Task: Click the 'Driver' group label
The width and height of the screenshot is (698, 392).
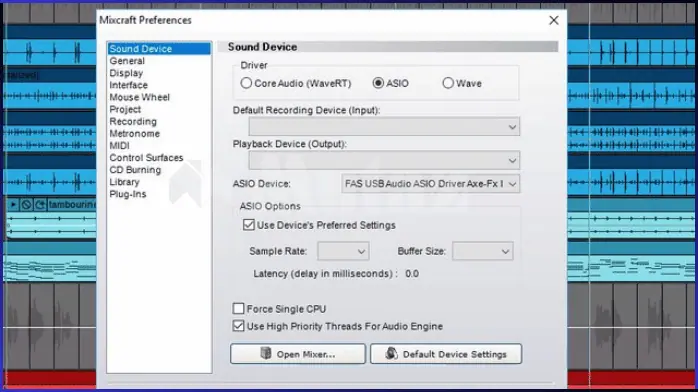Action: (x=254, y=65)
